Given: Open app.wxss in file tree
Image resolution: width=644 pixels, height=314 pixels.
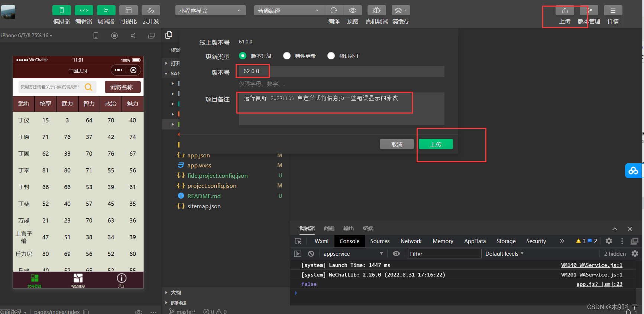Looking at the screenshot, I should (199, 165).
